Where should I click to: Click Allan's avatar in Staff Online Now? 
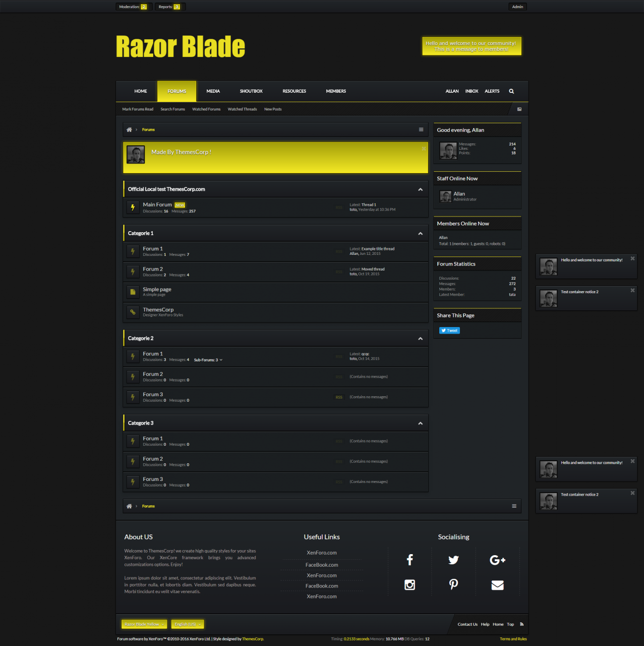pos(445,196)
